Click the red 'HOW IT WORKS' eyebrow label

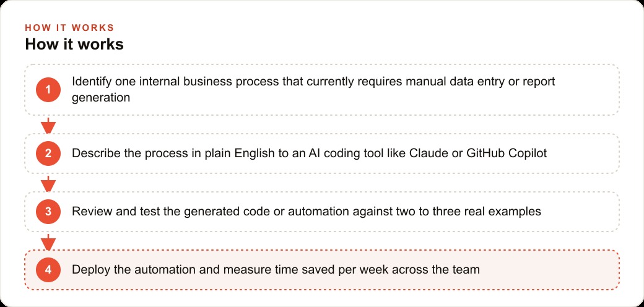click(x=69, y=28)
